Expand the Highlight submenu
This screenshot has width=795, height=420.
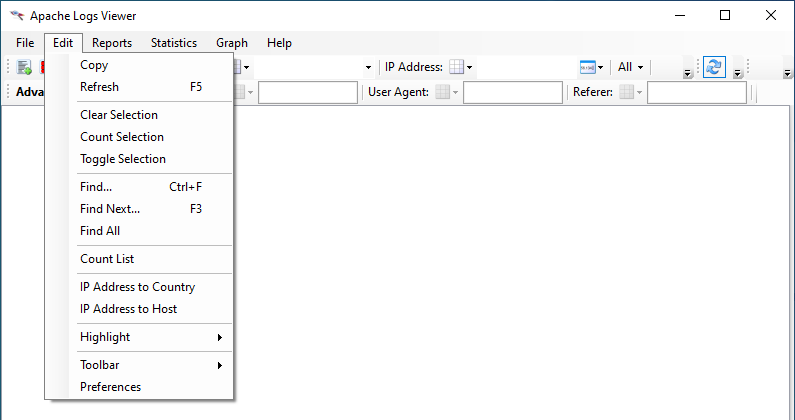point(150,337)
